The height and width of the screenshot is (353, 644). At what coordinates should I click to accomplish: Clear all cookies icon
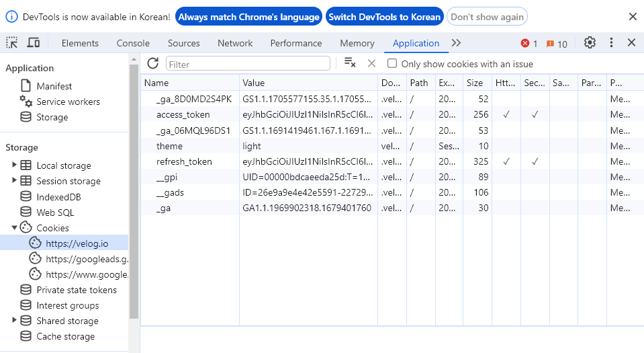349,63
